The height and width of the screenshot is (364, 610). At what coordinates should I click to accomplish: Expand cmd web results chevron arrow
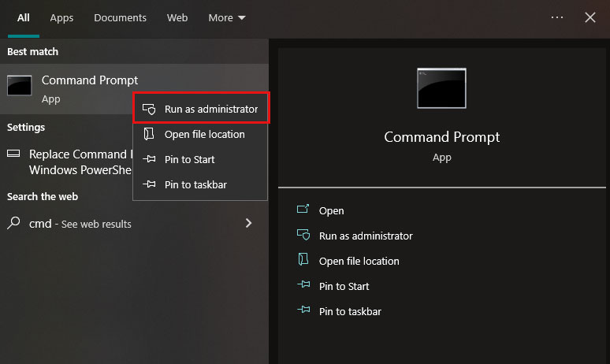[248, 223]
